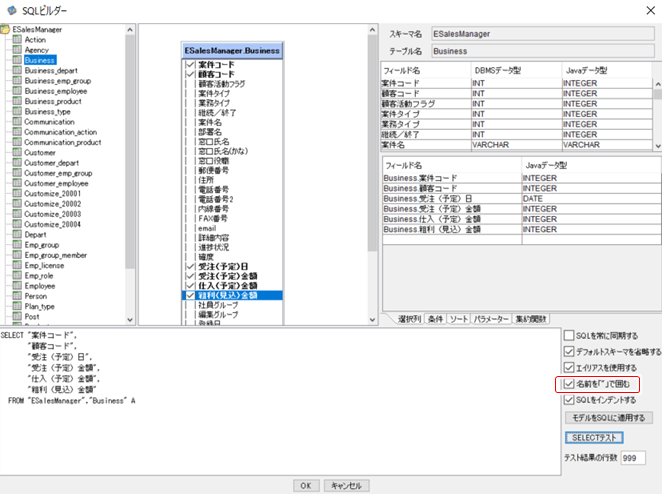Enable SQLを常に同期する checkbox

click(x=569, y=336)
